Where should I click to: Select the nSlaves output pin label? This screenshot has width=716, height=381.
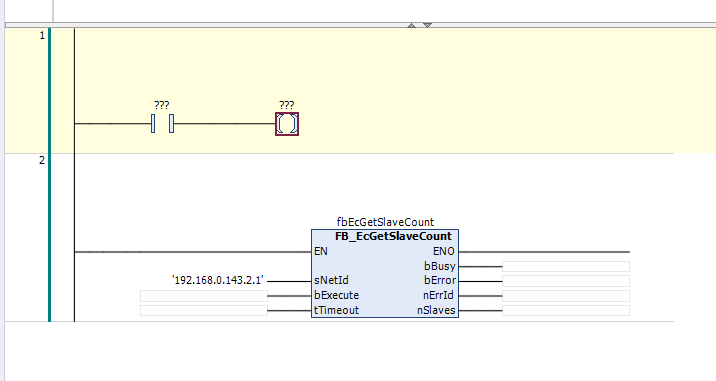pos(436,310)
